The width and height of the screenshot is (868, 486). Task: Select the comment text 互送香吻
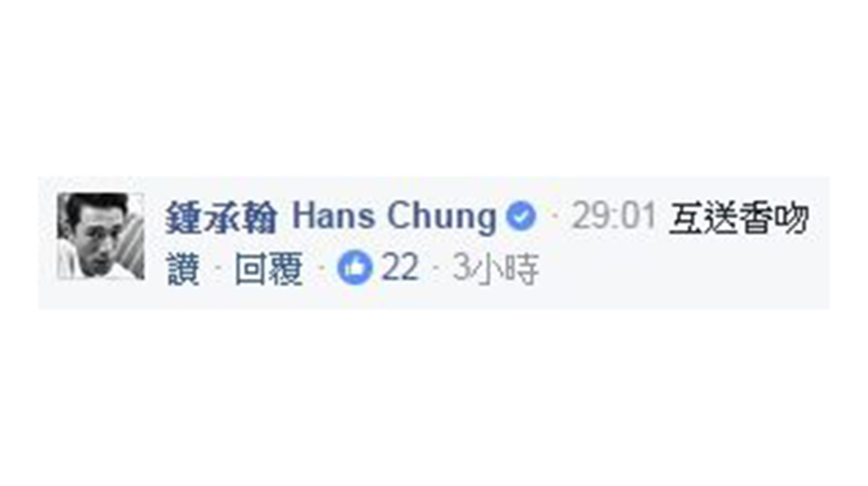(x=739, y=218)
